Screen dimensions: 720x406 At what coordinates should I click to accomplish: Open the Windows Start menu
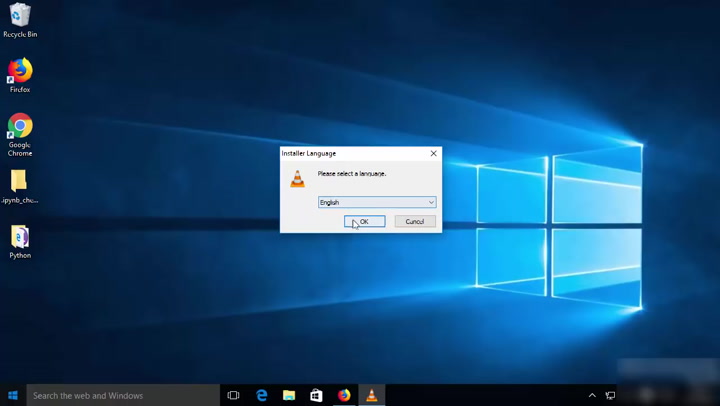click(13, 395)
